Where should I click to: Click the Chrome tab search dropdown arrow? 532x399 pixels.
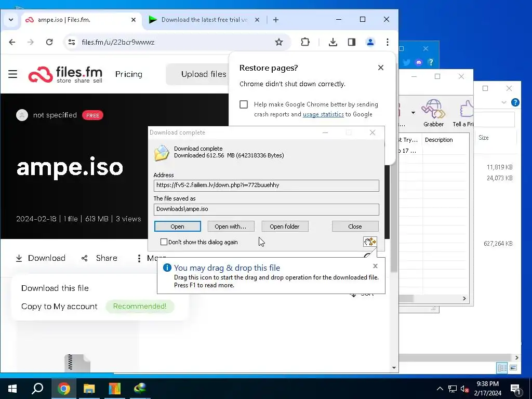pyautogui.click(x=11, y=20)
